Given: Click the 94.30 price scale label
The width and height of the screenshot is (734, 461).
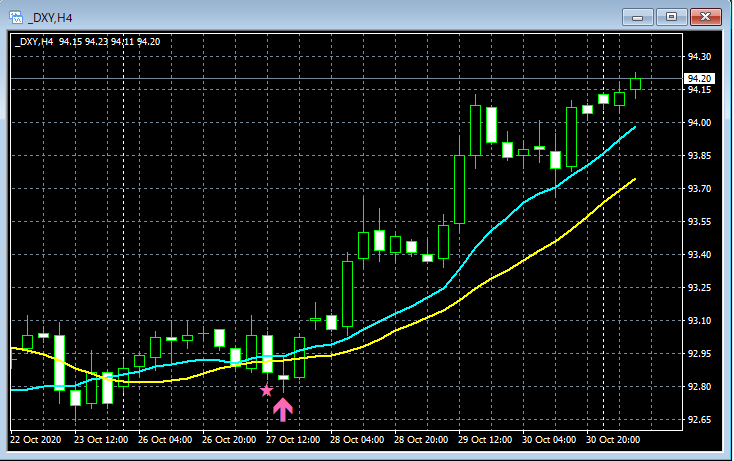Looking at the screenshot, I should tap(699, 57).
